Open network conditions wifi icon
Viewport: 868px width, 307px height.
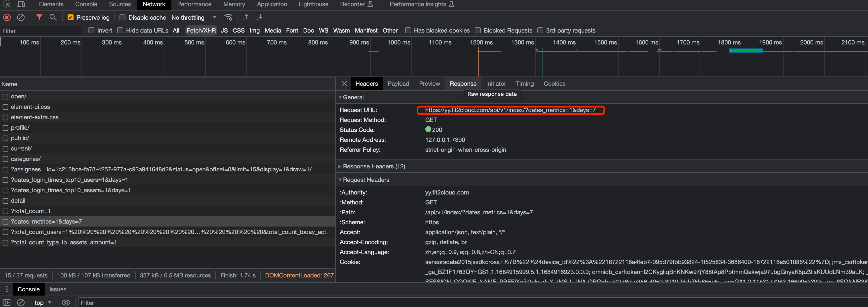point(229,17)
